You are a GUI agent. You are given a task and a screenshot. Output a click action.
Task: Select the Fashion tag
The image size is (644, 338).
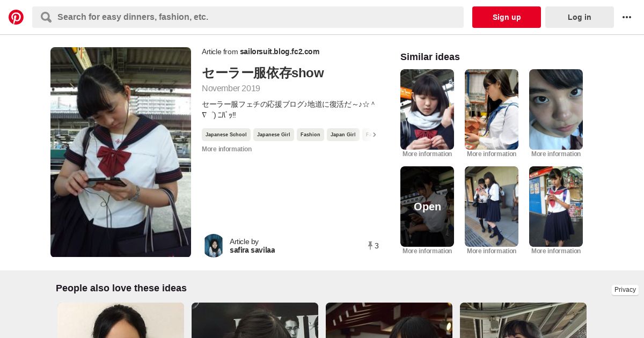tap(310, 135)
